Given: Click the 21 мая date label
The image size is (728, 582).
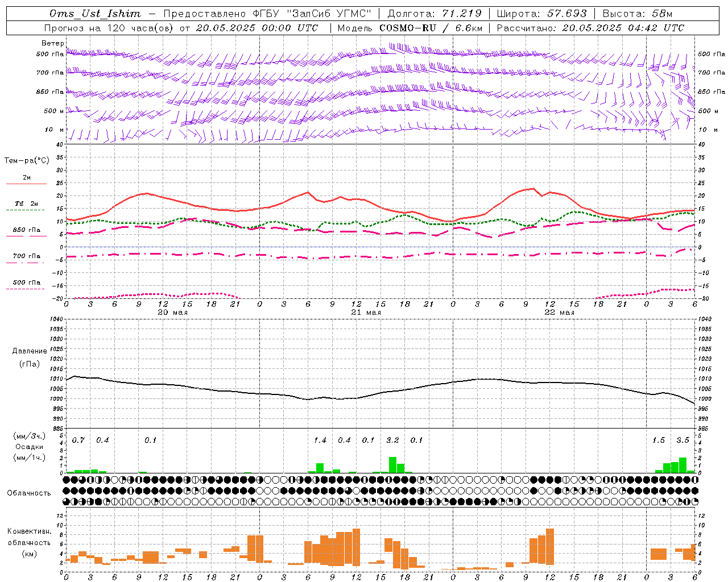Looking at the screenshot, I should tap(366, 313).
